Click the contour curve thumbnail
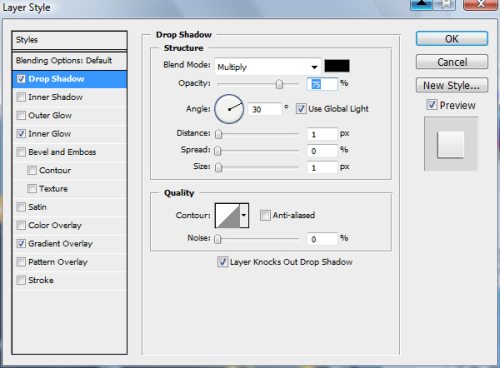 point(228,215)
